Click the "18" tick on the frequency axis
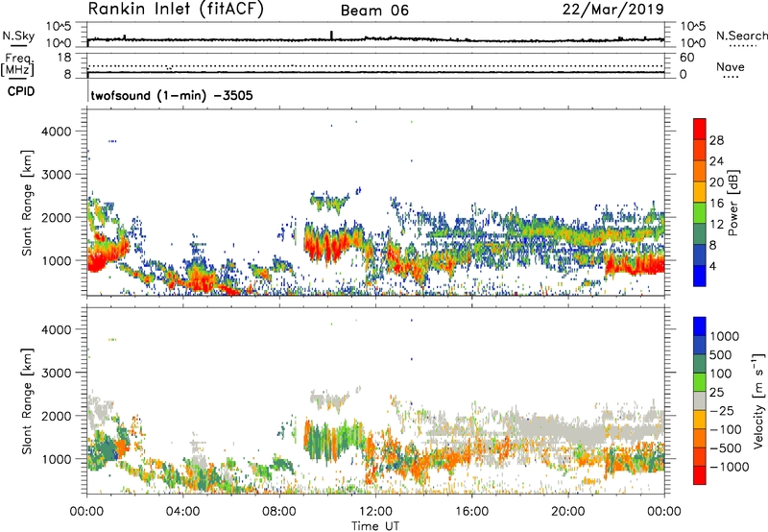Image resolution: width=768 pixels, height=532 pixels. pyautogui.click(x=64, y=58)
